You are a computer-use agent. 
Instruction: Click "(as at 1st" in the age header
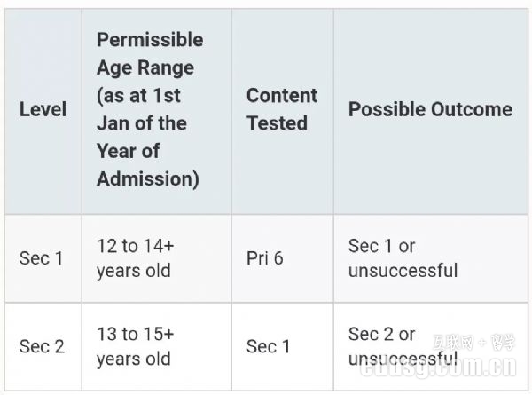140,95
